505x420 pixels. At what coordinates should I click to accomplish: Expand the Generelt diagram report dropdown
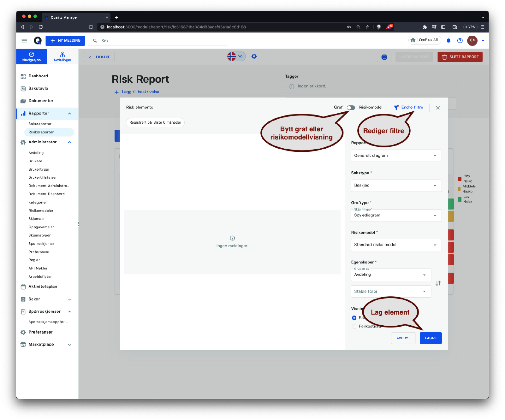point(396,156)
